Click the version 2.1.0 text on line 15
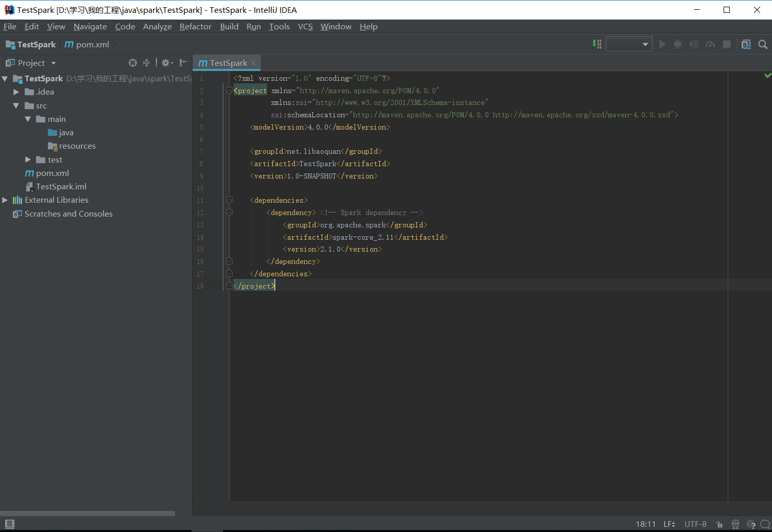772x532 pixels. point(330,250)
